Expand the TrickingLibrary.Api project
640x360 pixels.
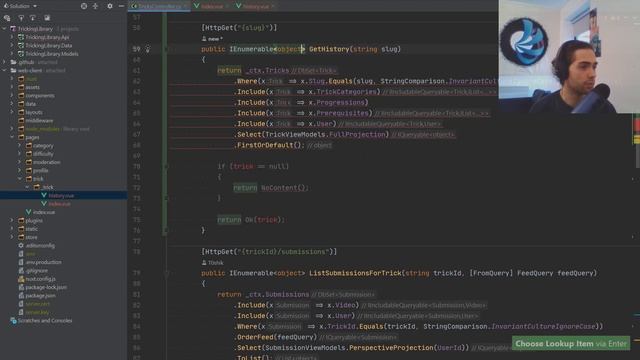(12, 37)
